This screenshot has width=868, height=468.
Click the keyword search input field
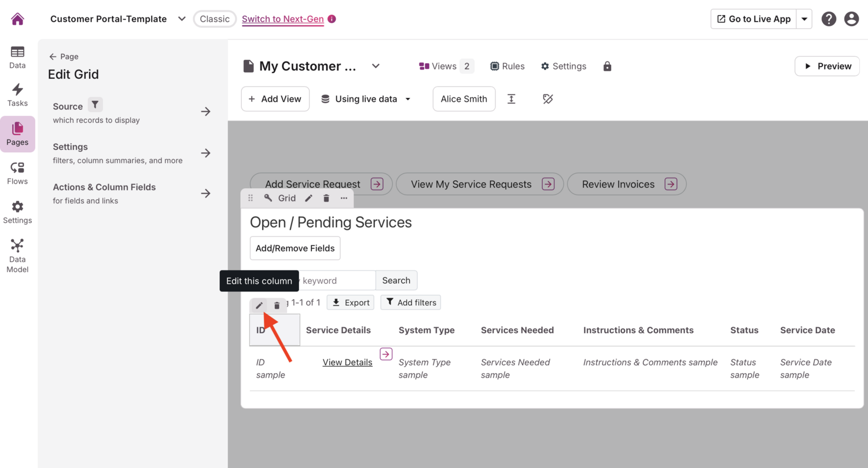click(336, 281)
